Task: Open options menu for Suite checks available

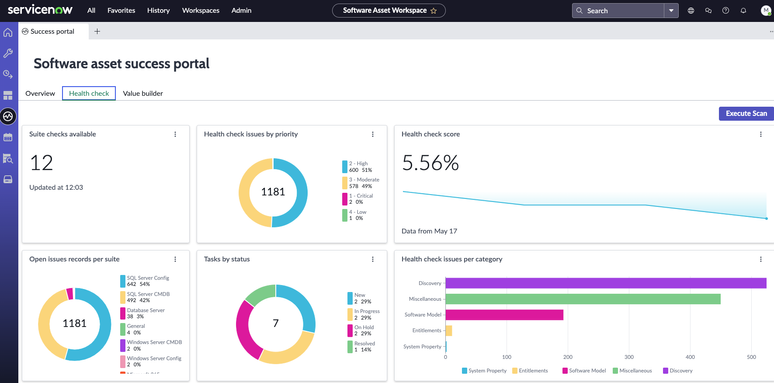Action: click(x=175, y=134)
